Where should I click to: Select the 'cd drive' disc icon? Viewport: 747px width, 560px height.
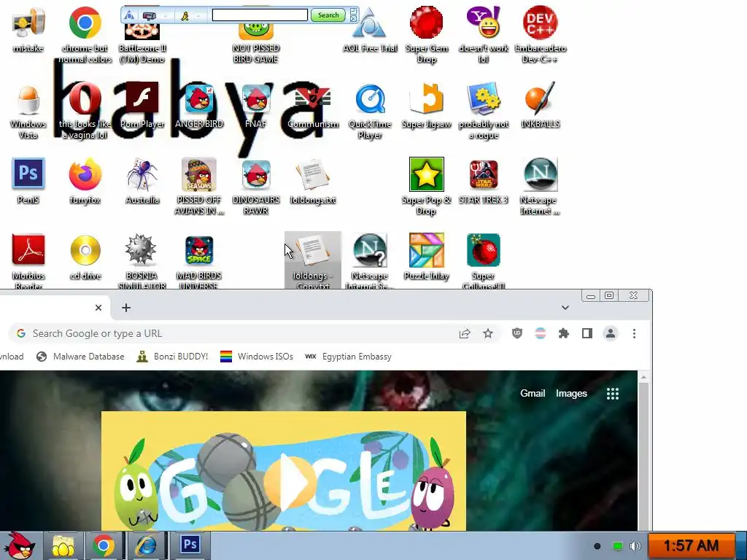[85, 257]
